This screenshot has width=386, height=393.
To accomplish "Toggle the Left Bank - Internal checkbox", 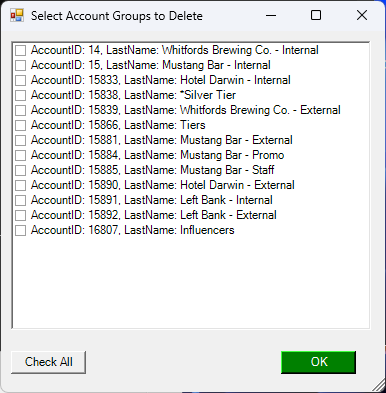I will click(x=20, y=200).
